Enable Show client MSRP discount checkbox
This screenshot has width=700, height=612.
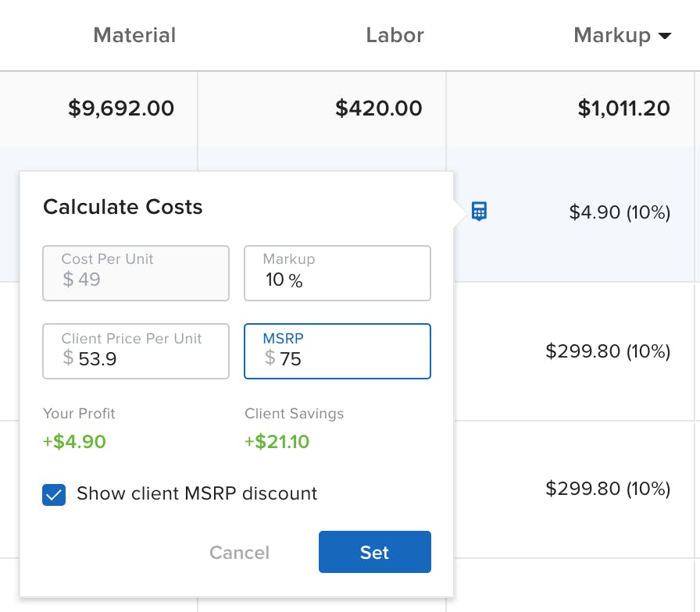(54, 494)
